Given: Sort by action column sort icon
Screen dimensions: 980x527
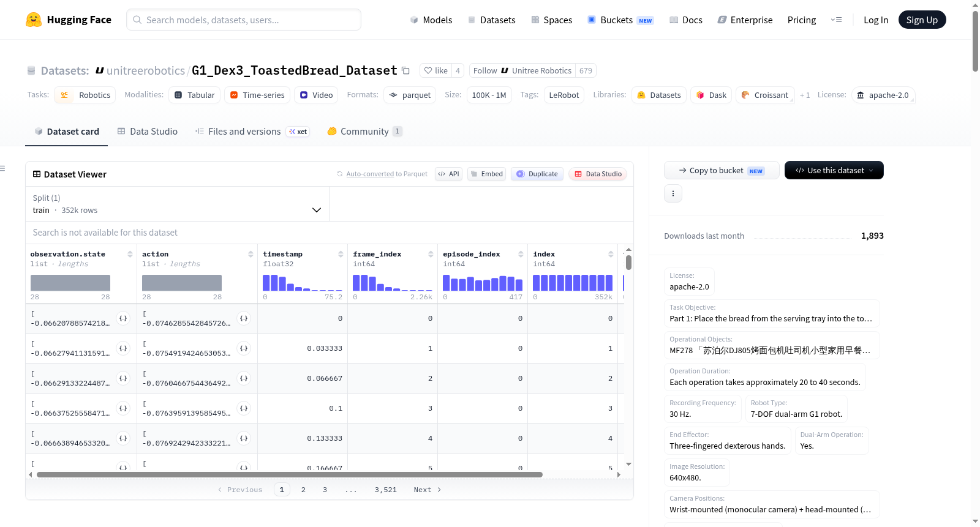Looking at the screenshot, I should (251, 254).
